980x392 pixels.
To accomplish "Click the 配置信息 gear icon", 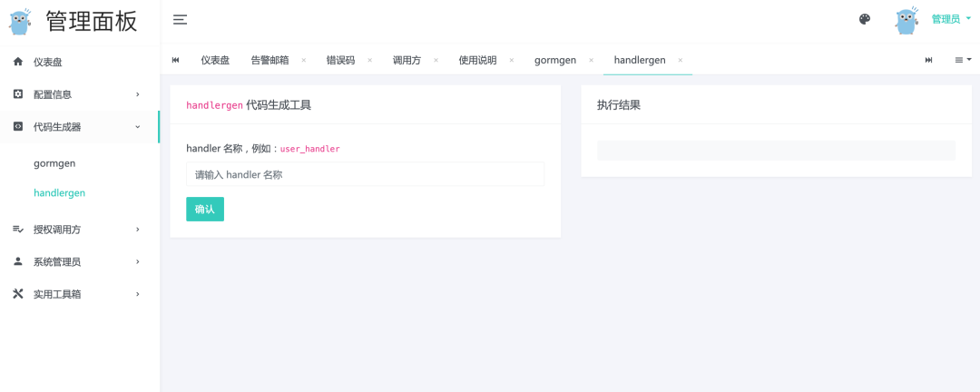I will 18,93.
